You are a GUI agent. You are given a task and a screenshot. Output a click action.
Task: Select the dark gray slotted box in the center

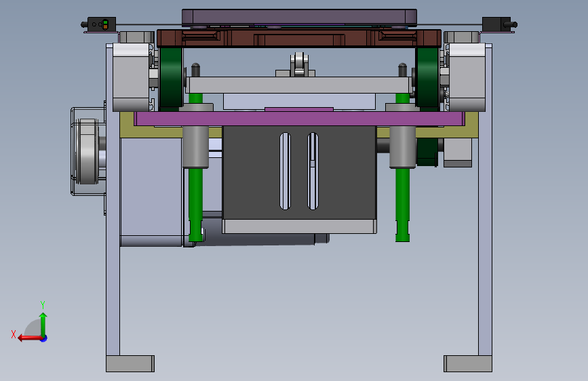(x=299, y=172)
